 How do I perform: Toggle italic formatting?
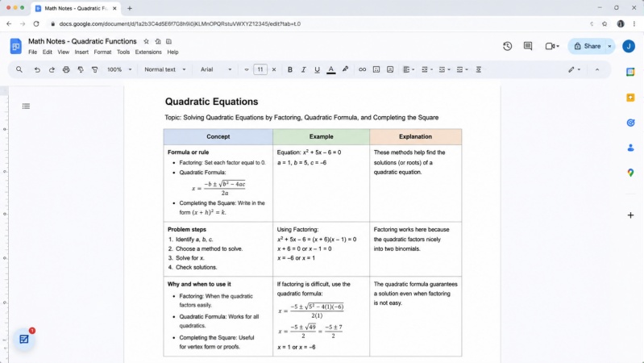click(x=304, y=69)
